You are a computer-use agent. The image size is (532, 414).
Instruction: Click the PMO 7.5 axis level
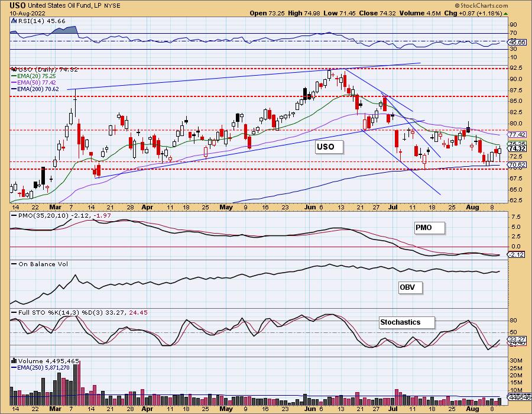(515, 216)
